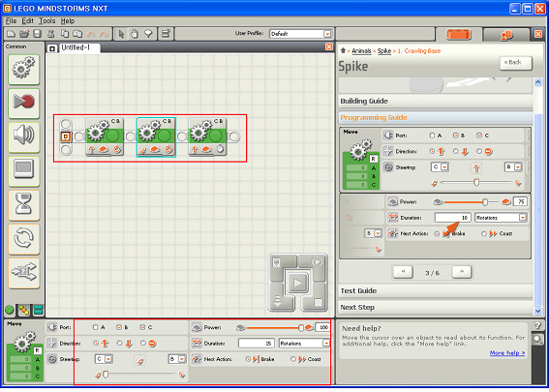Screen dimensions: 549x392
Task: Show the workspace map magnifier icon
Action: coord(537,339)
